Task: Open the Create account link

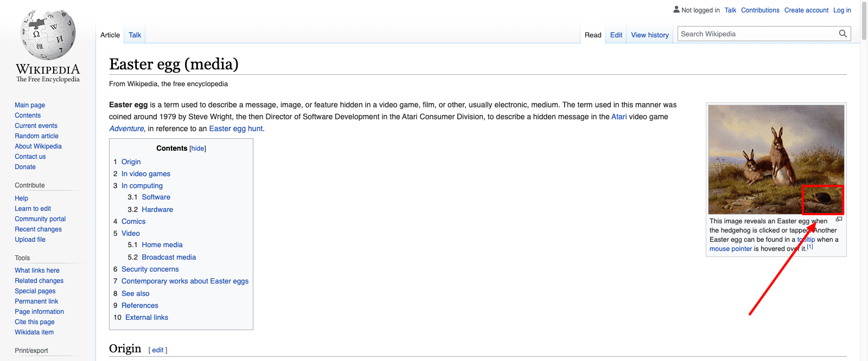Action: coord(806,10)
